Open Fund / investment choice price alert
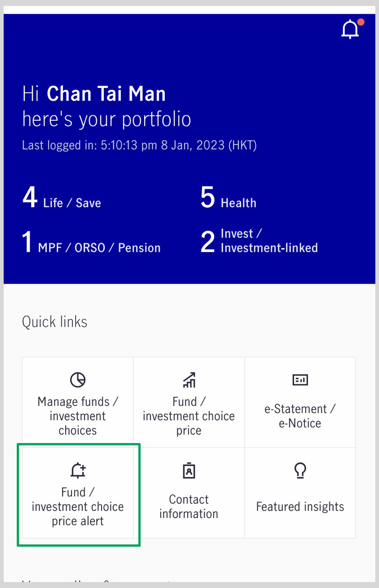The image size is (379, 588). 78,493
